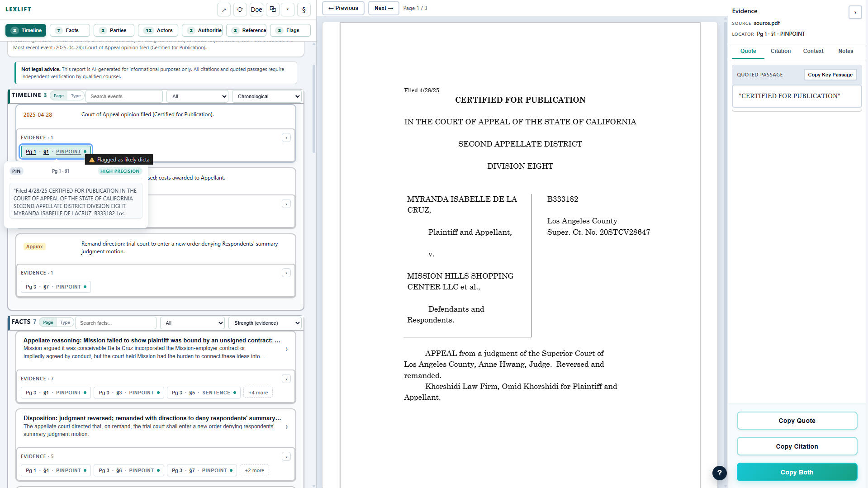Viewport: 868px width, 488px height.
Task: Click the arrow export icon in the toolbar
Action: (x=223, y=9)
